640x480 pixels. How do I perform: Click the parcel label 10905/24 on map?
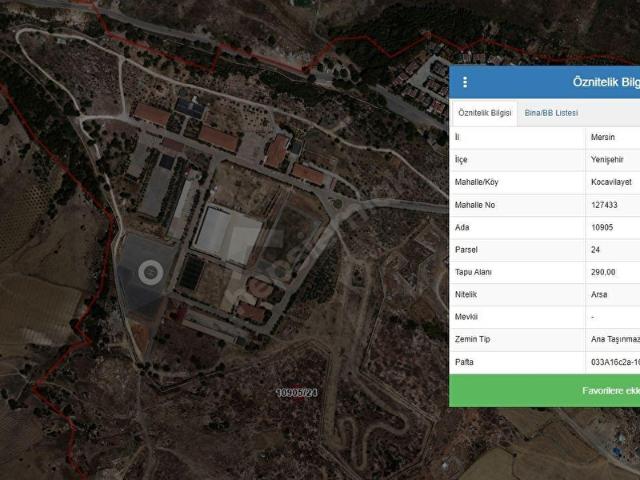coord(297,393)
